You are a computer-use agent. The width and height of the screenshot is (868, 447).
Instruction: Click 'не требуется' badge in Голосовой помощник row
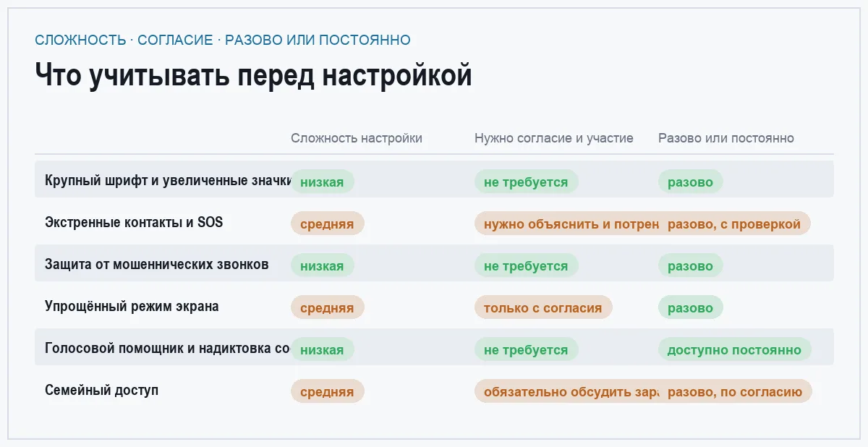(x=526, y=349)
